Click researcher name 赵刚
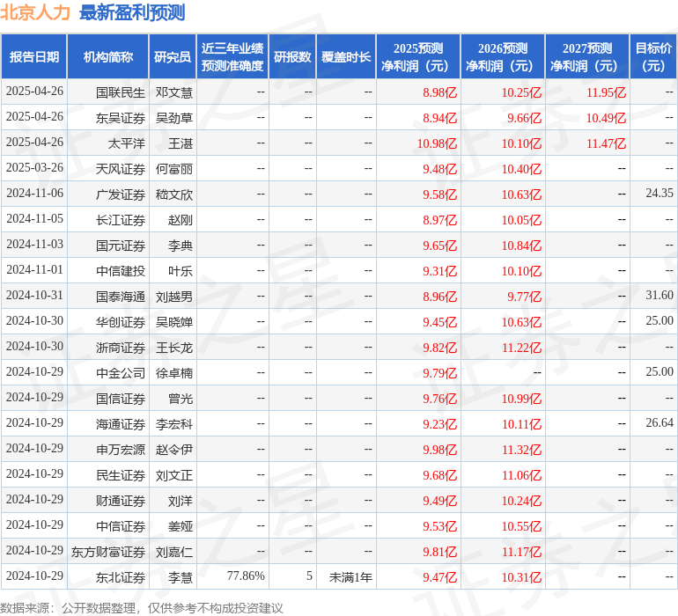The image size is (678, 616). 181,220
